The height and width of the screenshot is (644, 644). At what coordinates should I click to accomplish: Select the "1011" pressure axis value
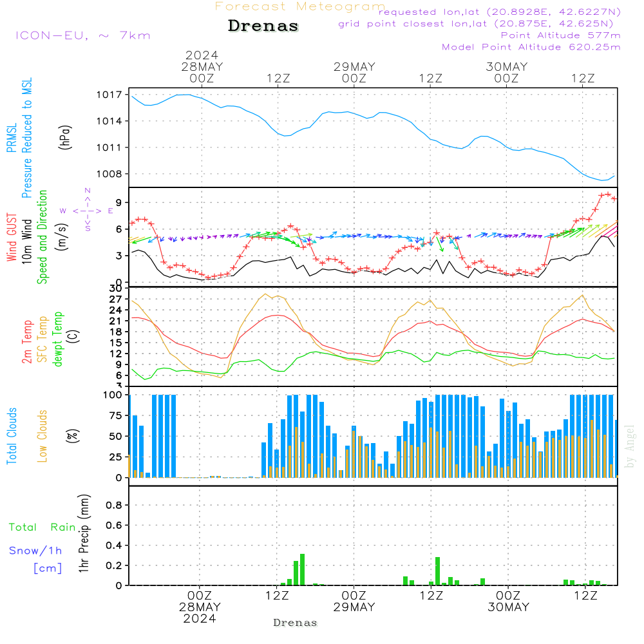click(x=109, y=147)
